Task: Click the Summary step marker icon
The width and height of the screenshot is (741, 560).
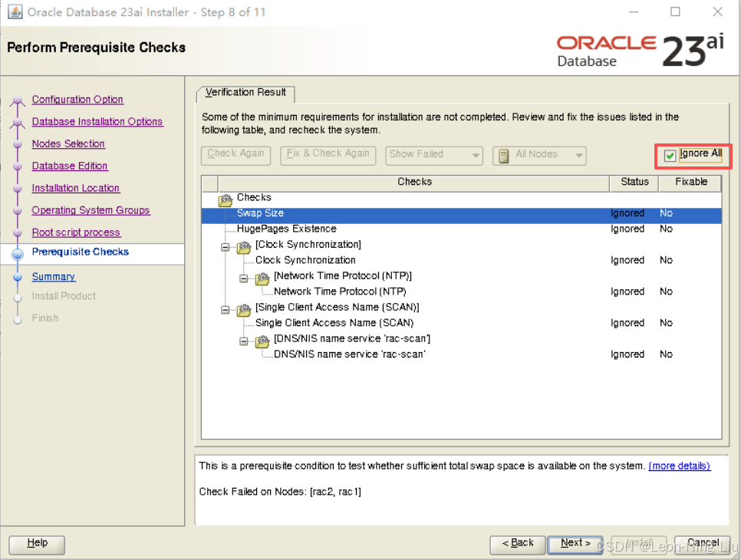Action: coord(18,278)
